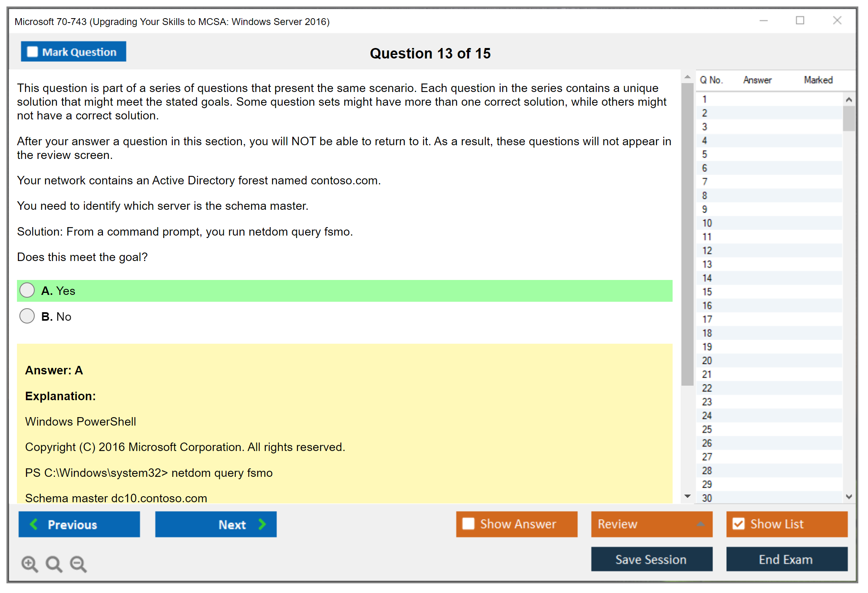
Task: Uncheck the Show List checkbox
Action: click(x=738, y=524)
